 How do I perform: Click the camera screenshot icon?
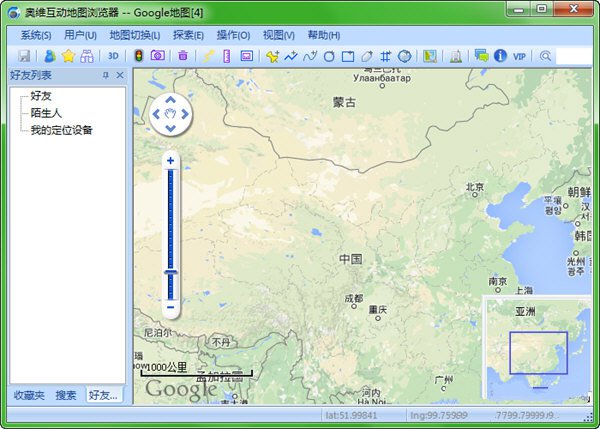click(157, 56)
